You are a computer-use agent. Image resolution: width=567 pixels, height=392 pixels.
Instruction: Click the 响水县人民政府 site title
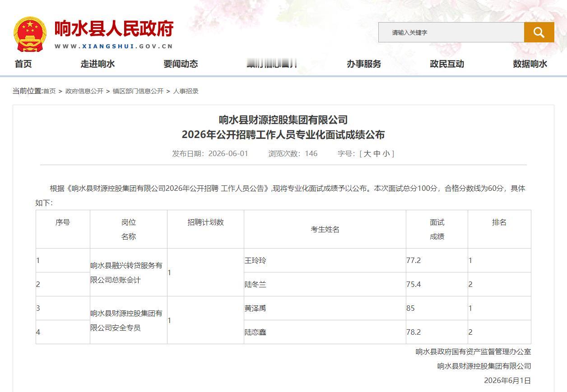(114, 29)
